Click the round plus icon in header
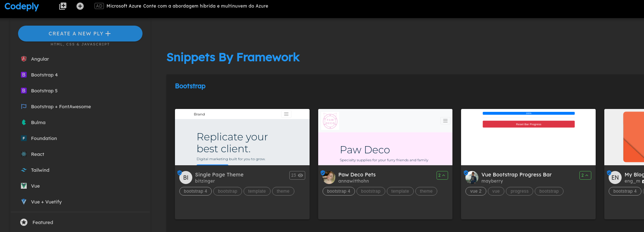Image resolution: width=644 pixels, height=232 pixels. click(80, 6)
